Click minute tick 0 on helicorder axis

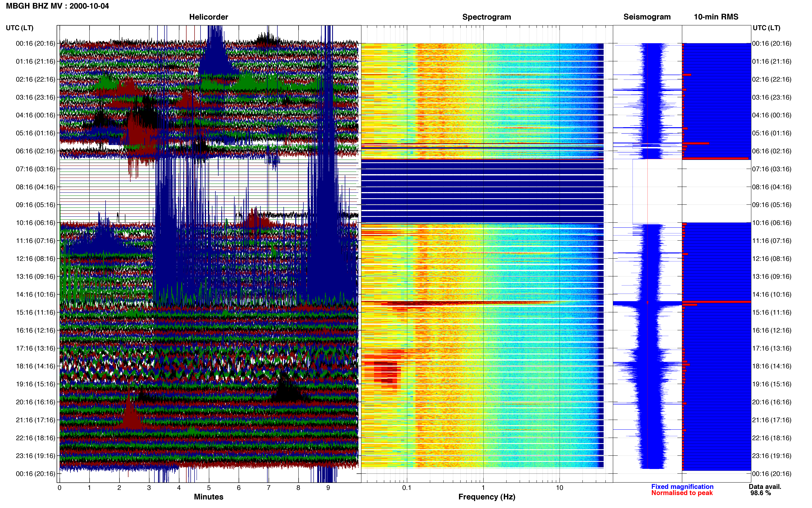59,488
